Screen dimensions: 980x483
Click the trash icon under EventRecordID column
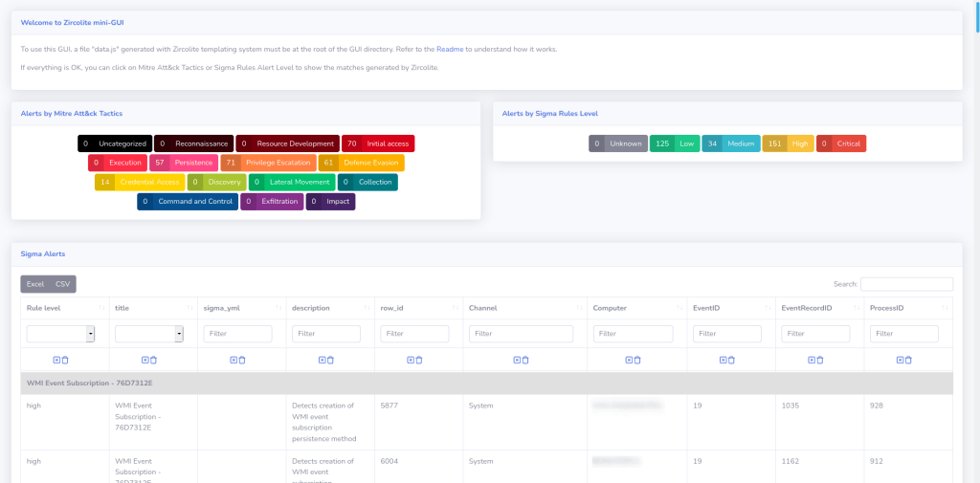click(820, 360)
